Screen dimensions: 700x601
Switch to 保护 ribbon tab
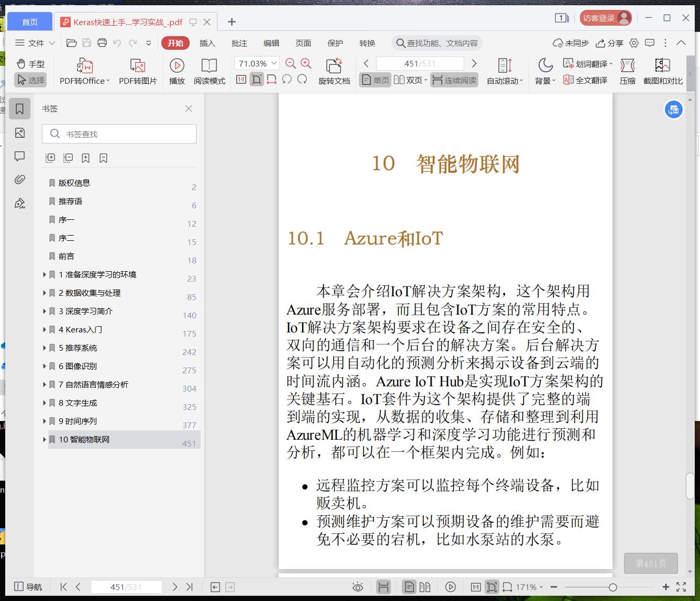click(x=335, y=43)
